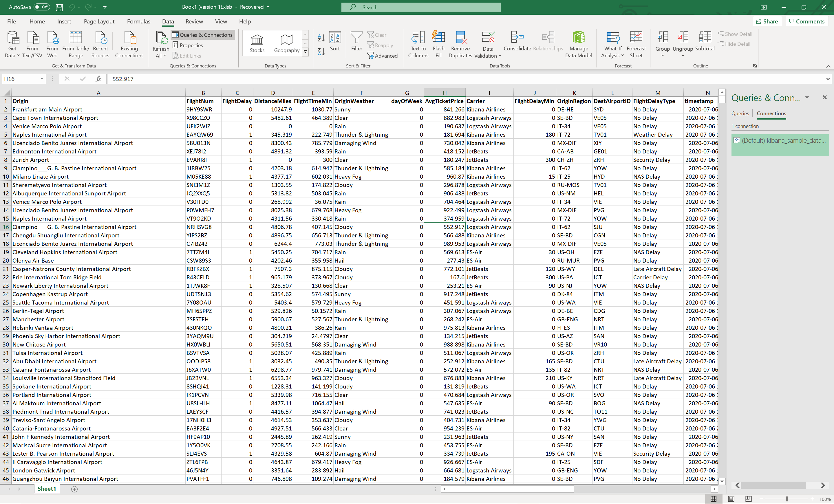Click the Share button
This screenshot has width=834, height=504.
point(767,21)
